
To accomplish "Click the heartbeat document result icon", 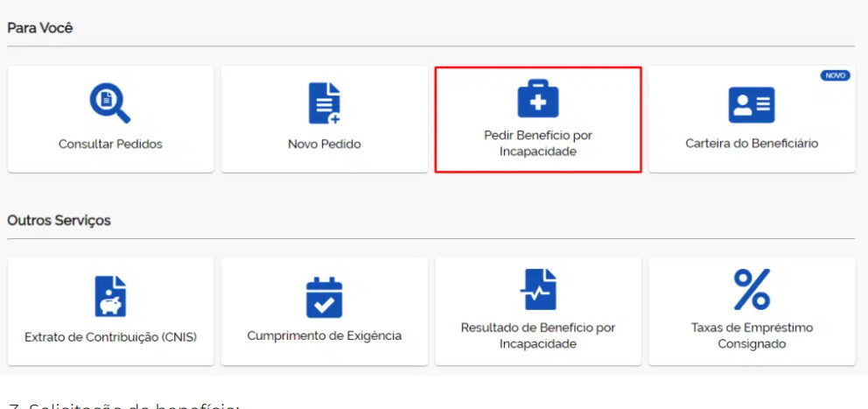I will 538,289.
